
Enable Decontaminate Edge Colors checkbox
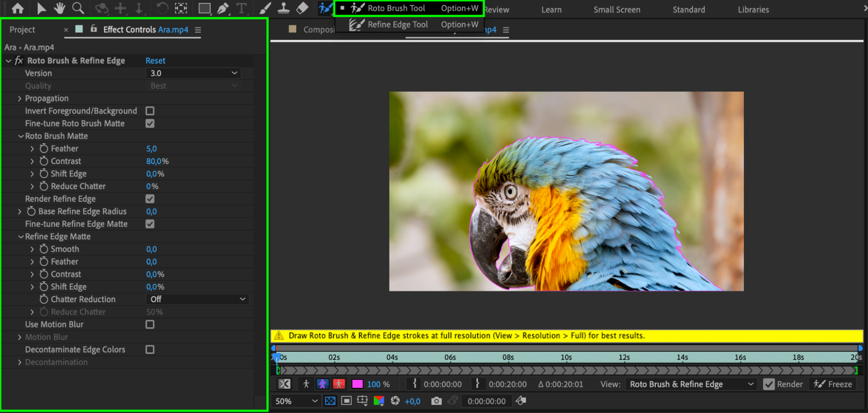coord(150,350)
